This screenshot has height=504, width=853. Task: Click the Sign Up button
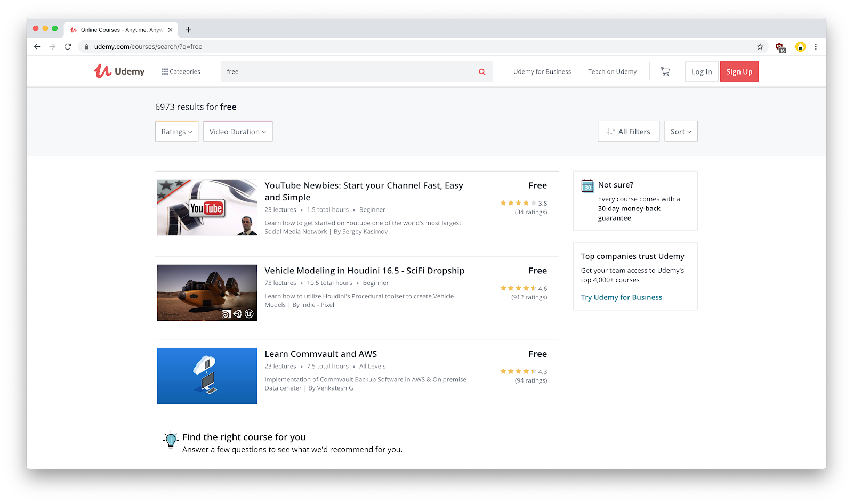[739, 71]
